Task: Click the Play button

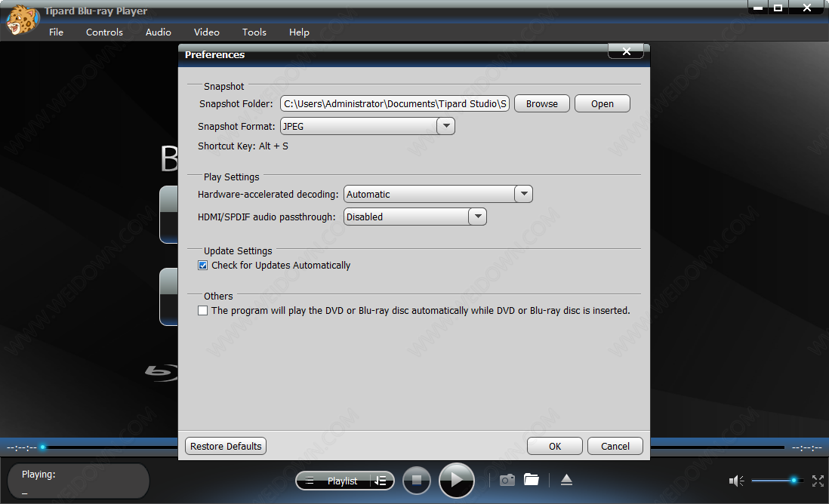Action: [x=456, y=481]
